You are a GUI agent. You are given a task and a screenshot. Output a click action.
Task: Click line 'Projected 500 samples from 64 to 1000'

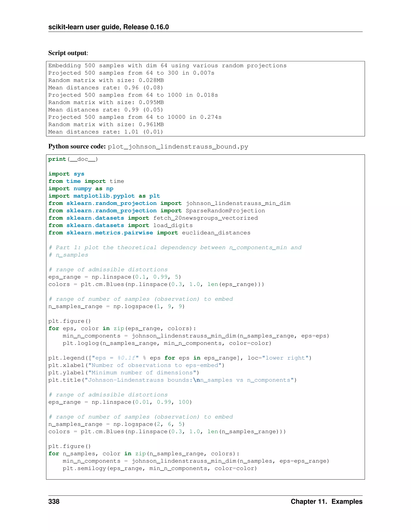point(133,95)
